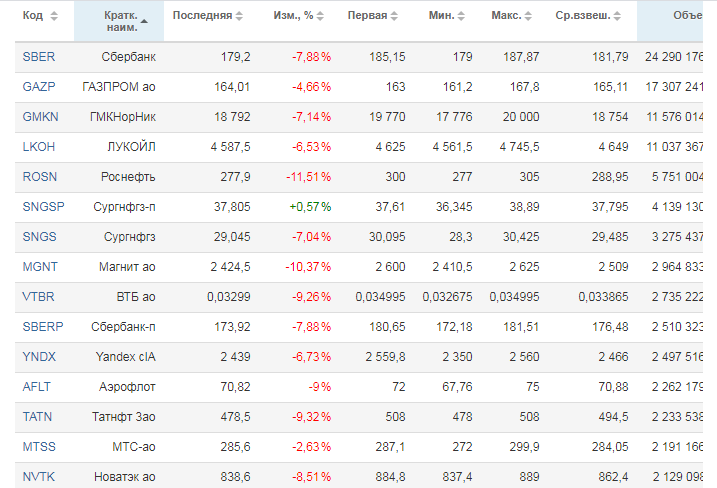
Task: Sort by Мин. column arrows
Action: pyautogui.click(x=461, y=16)
